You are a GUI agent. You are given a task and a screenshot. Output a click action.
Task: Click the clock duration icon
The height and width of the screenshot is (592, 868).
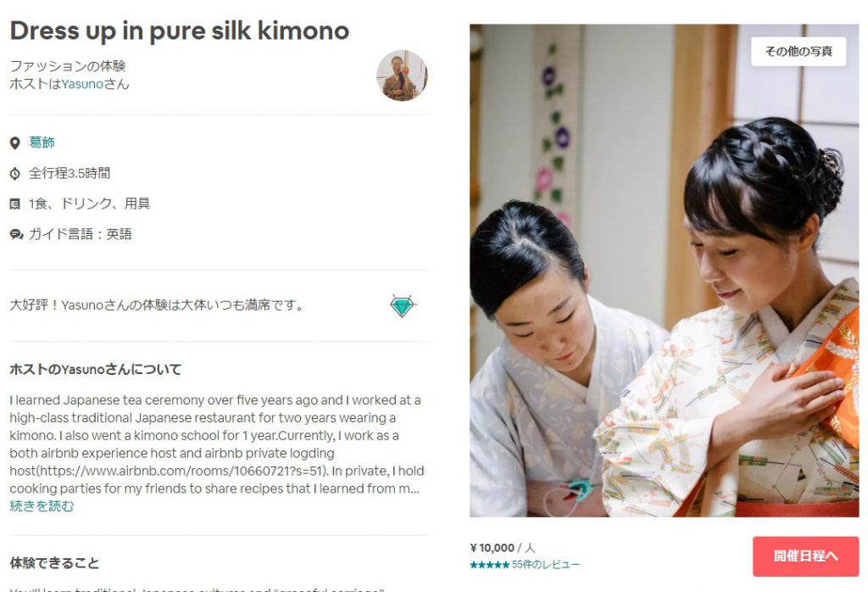[15, 173]
